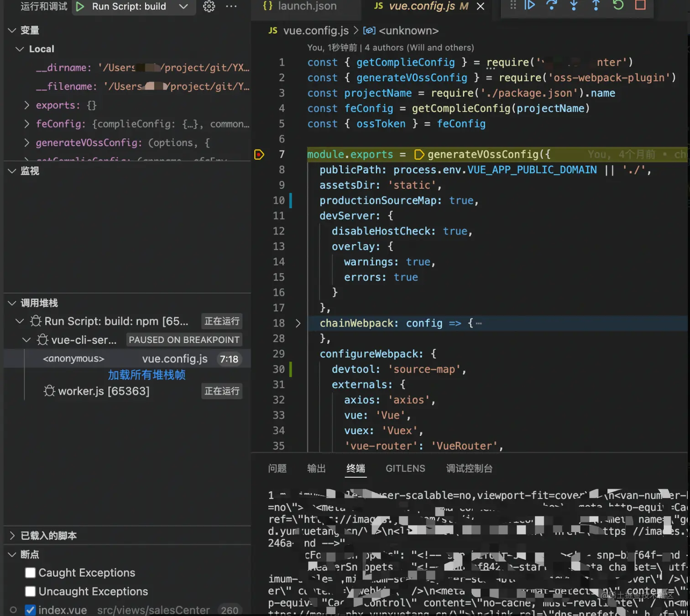Start debugging with the green play icon

pos(80,6)
